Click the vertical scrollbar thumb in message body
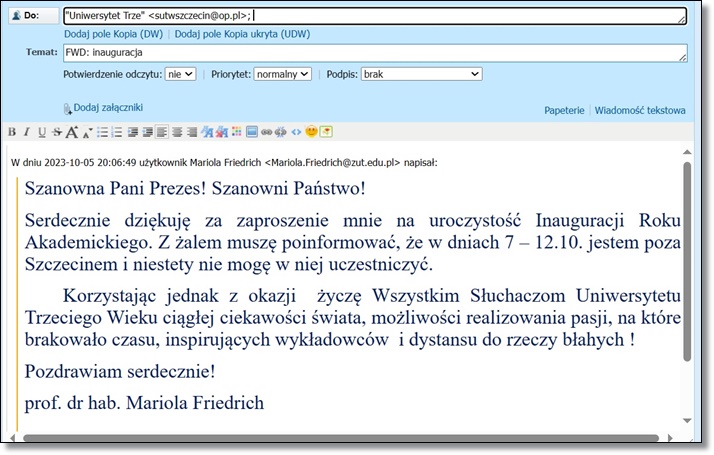The height and width of the screenshot is (455, 714). pyautogui.click(x=687, y=262)
